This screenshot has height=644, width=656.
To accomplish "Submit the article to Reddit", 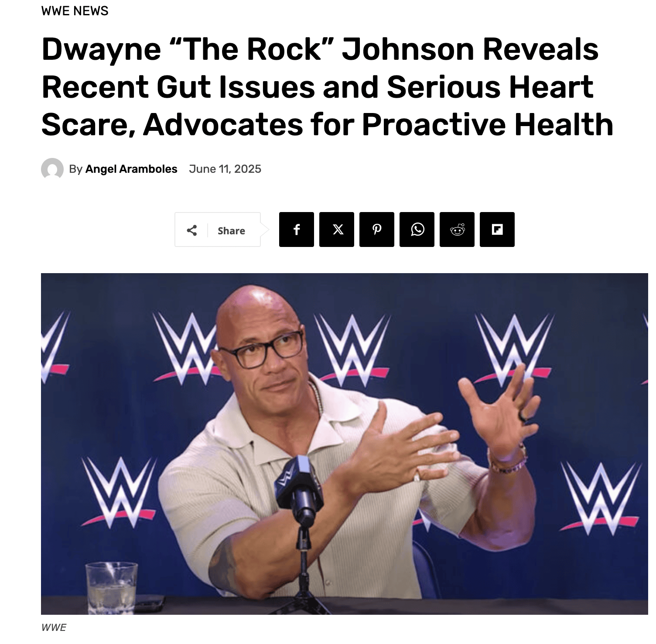I will tap(457, 230).
